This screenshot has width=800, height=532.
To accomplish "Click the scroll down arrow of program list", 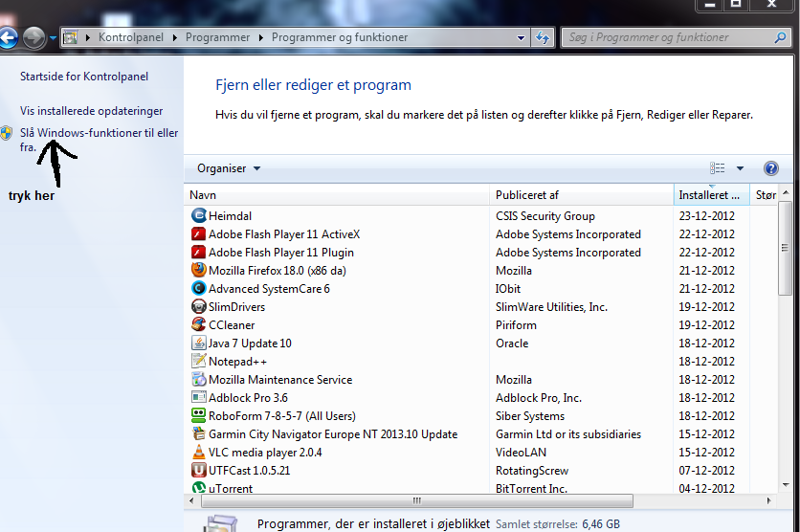I will 786,485.
